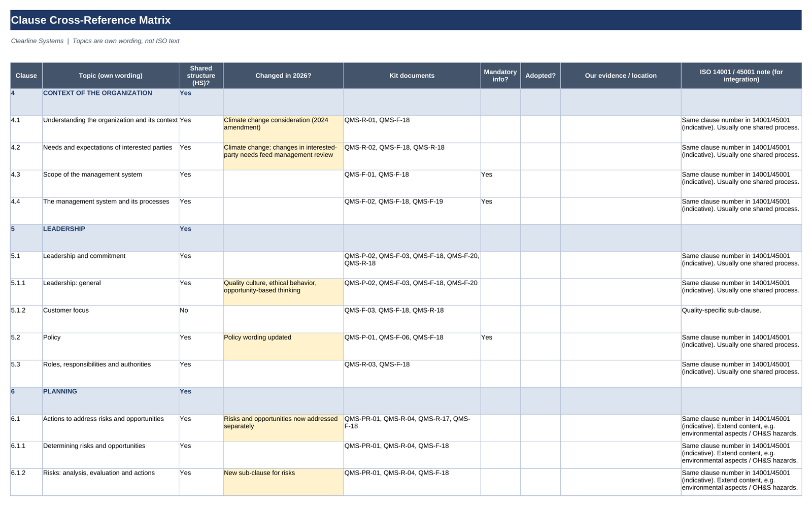Select the "ISO 14001 / 45001 note" column header
The width and height of the screenshot is (812, 506).
pos(741,76)
